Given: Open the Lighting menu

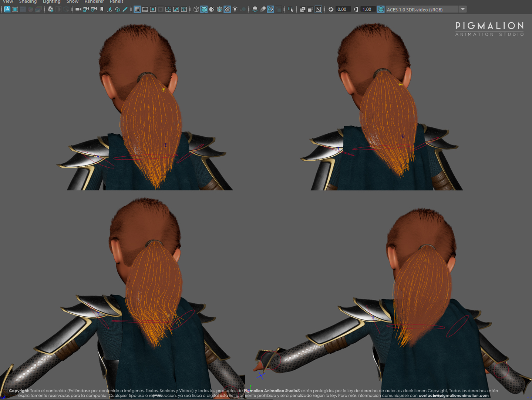Looking at the screenshot, I should 51,2.
